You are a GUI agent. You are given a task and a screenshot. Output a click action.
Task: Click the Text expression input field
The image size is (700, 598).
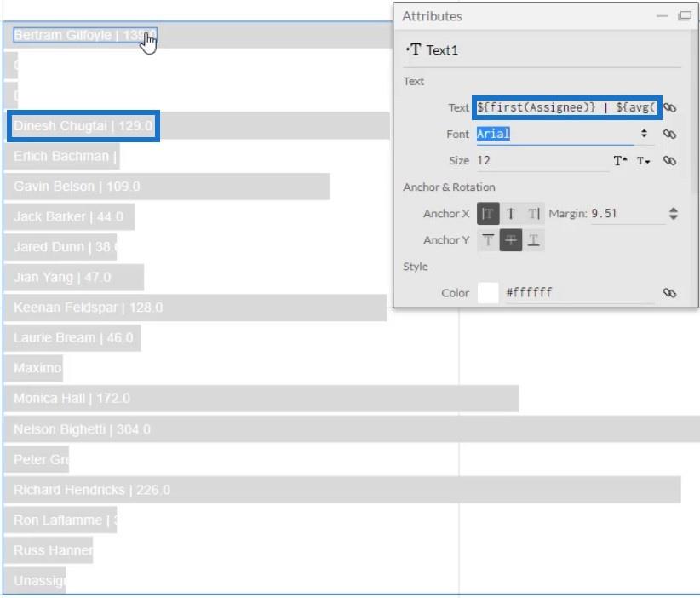coord(566,107)
